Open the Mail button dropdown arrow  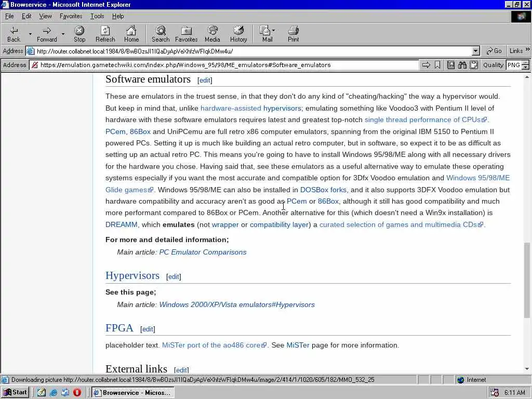[x=274, y=31]
